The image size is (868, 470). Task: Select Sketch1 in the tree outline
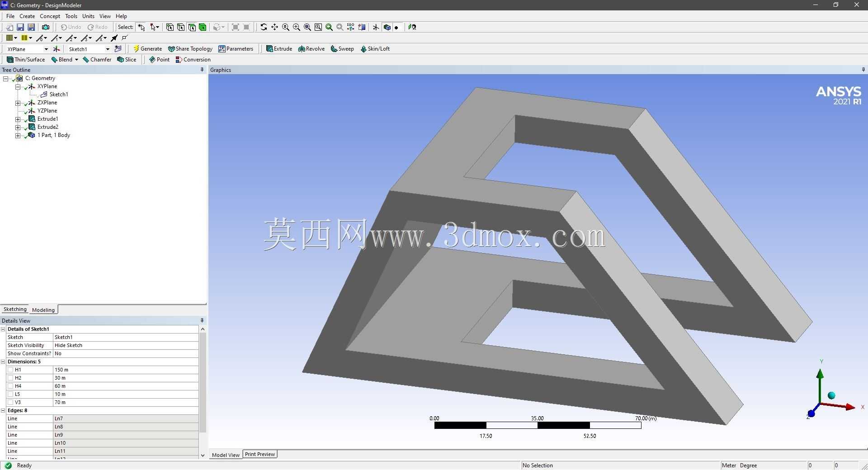point(59,94)
